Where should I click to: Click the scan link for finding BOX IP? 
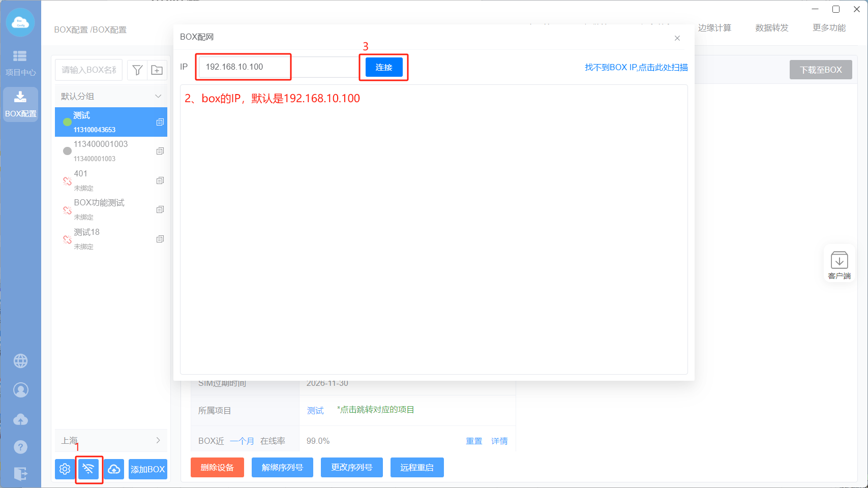(636, 67)
